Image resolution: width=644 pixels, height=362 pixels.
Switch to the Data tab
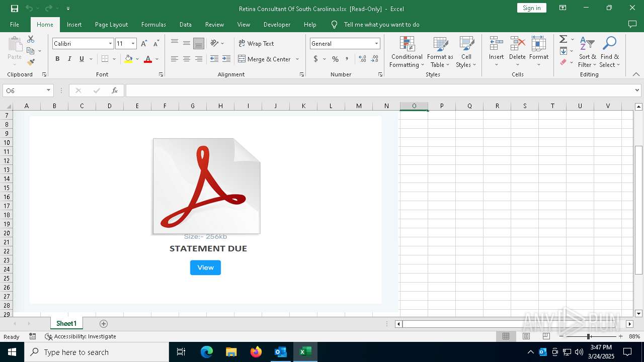click(x=185, y=24)
